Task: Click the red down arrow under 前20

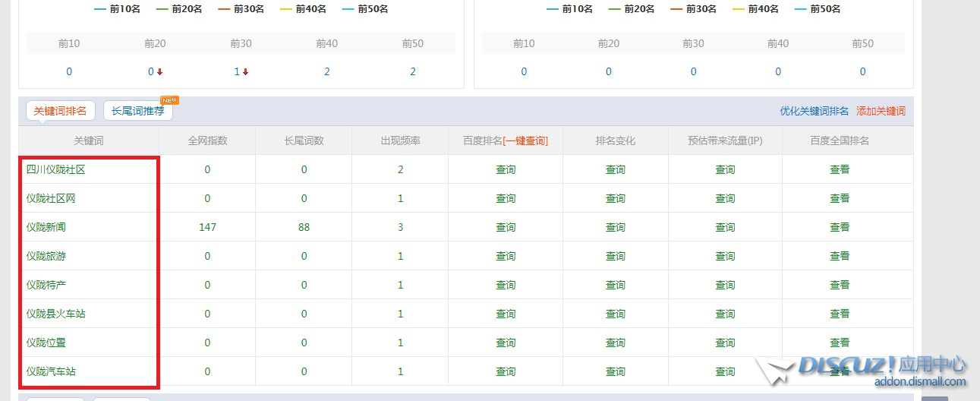Action: click(160, 72)
